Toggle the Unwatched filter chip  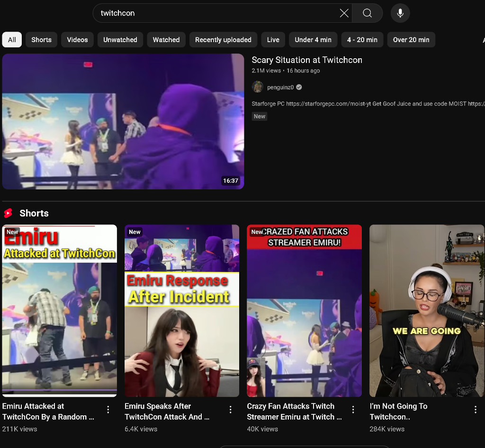click(x=120, y=40)
